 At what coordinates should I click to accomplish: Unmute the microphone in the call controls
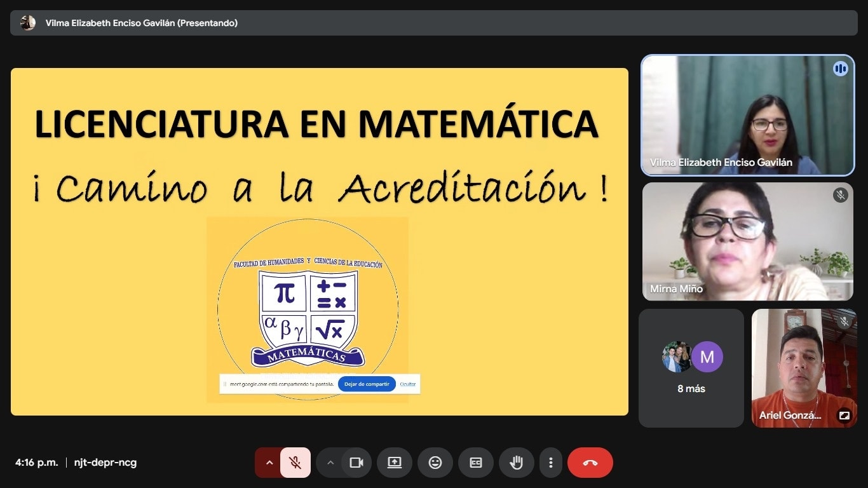[295, 463]
